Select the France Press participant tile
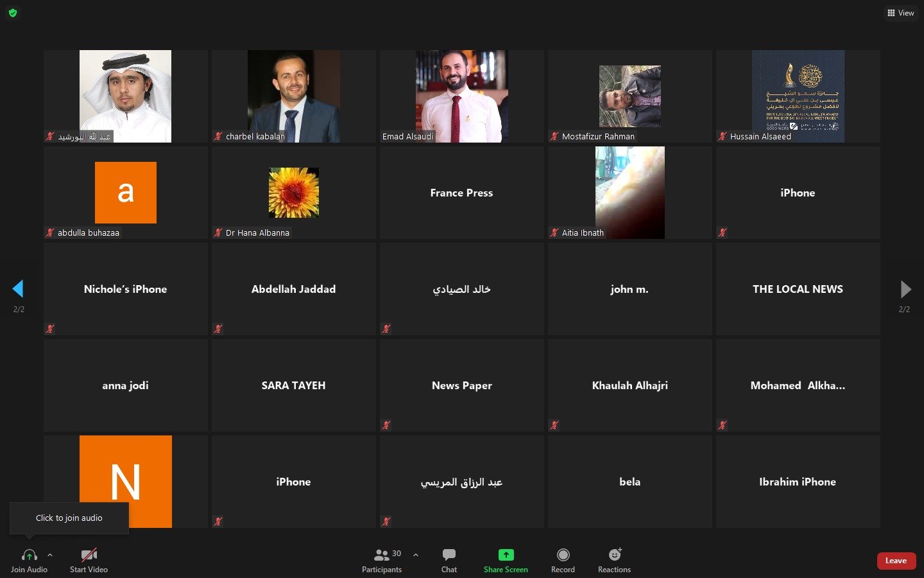Image resolution: width=924 pixels, height=578 pixels. (461, 193)
